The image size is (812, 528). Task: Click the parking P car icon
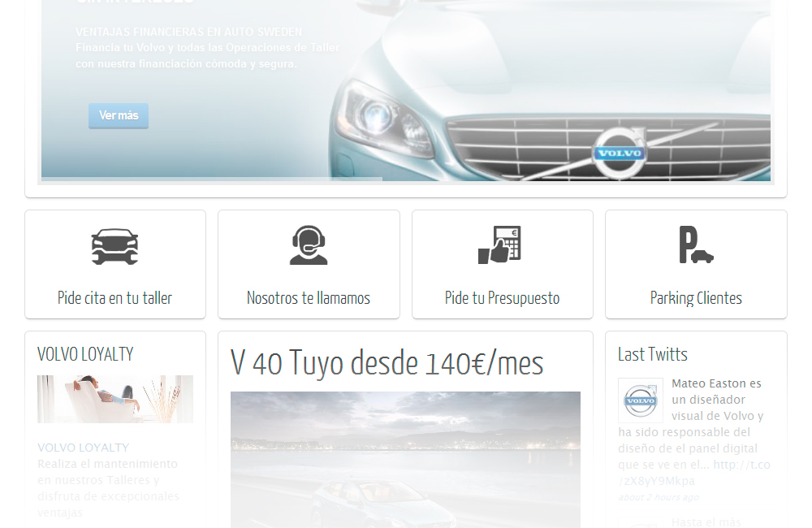pos(696,245)
